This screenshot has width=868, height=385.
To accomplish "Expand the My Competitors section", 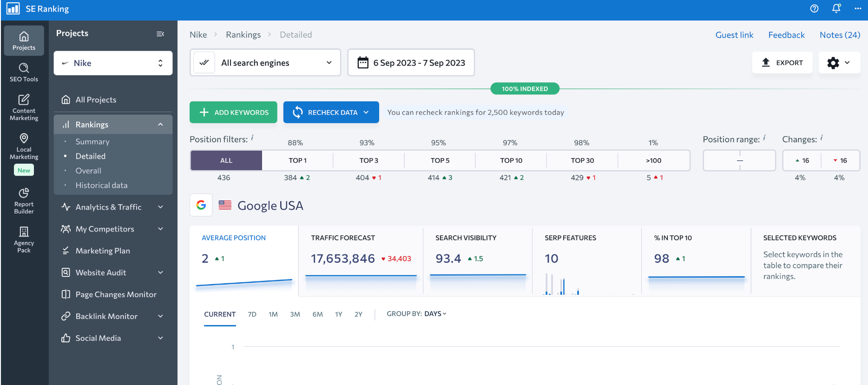I will (160, 229).
